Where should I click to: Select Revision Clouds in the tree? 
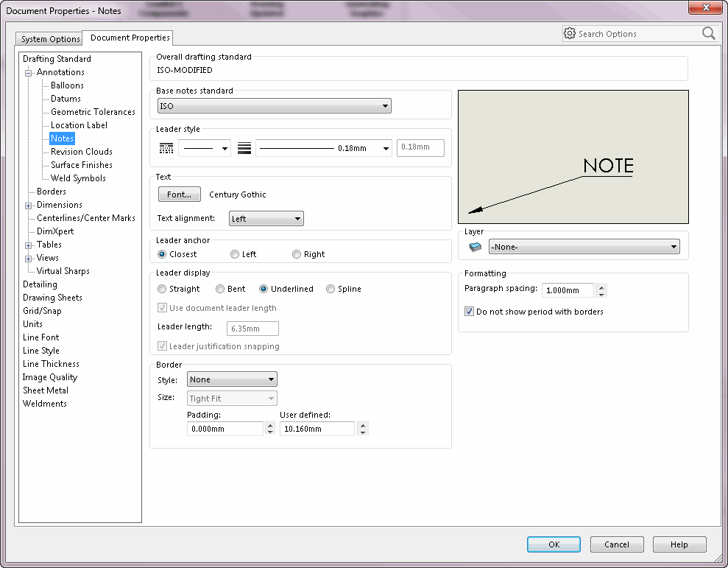[x=82, y=152]
